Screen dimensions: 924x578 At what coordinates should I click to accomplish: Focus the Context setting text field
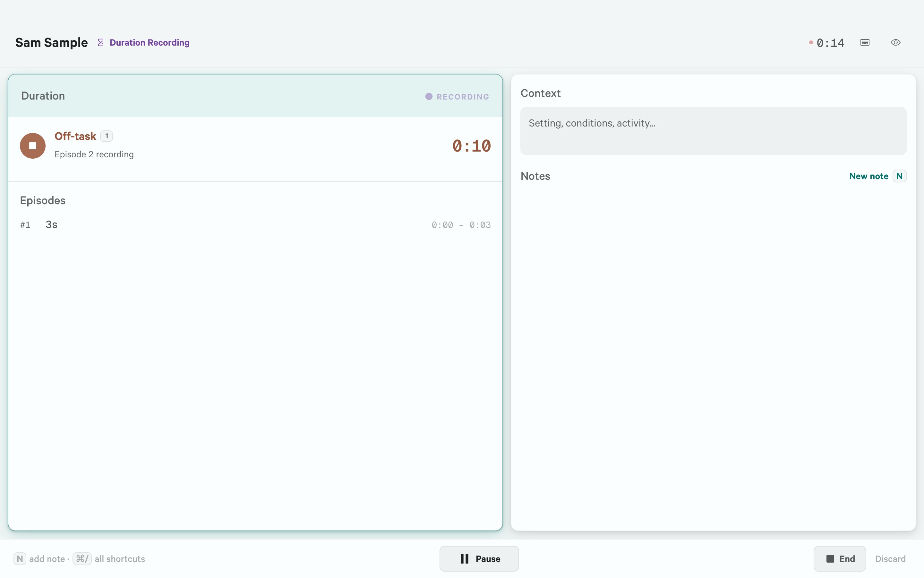click(713, 131)
